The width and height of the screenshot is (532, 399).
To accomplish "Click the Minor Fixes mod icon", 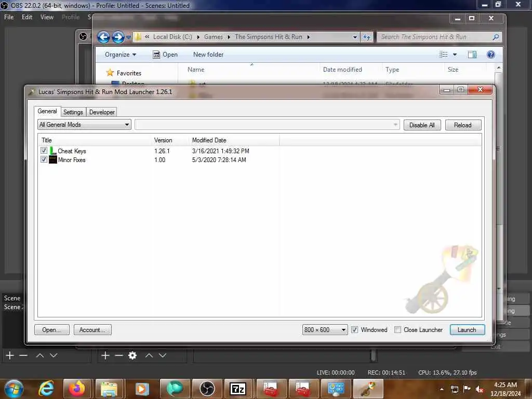I will [53, 159].
